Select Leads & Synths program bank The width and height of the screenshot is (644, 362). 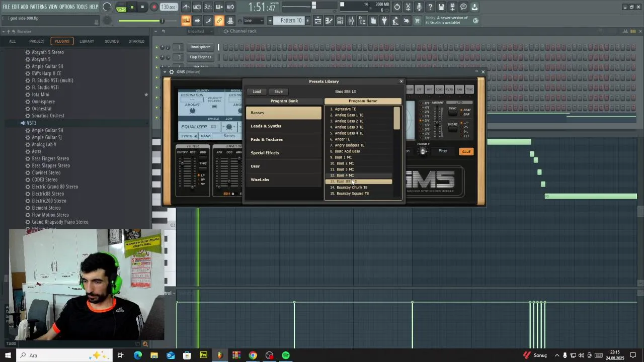pos(284,126)
